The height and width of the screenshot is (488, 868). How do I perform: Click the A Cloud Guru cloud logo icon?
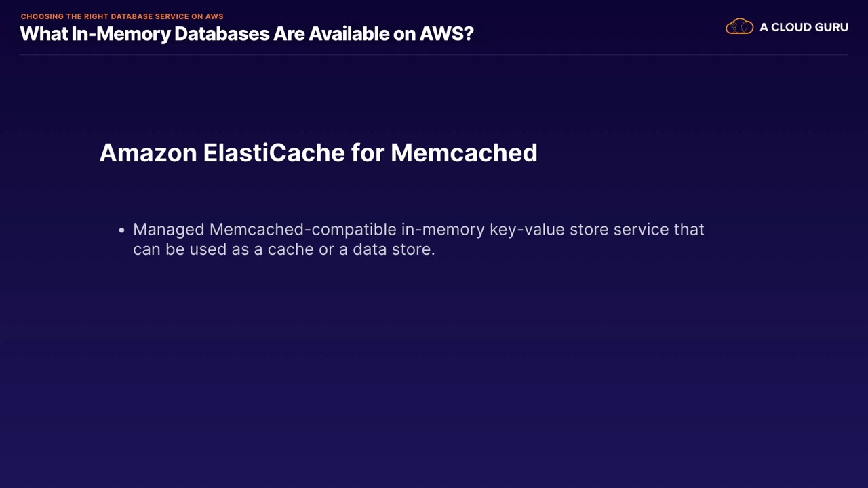[739, 27]
